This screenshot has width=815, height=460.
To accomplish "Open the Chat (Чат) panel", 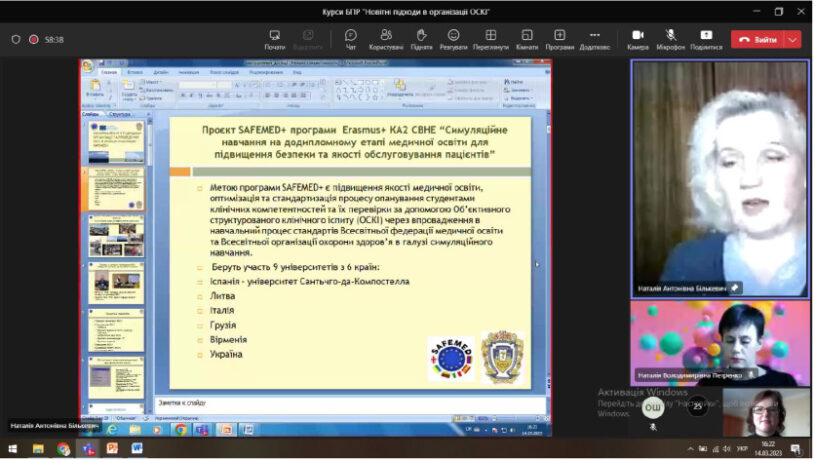I will (x=351, y=38).
